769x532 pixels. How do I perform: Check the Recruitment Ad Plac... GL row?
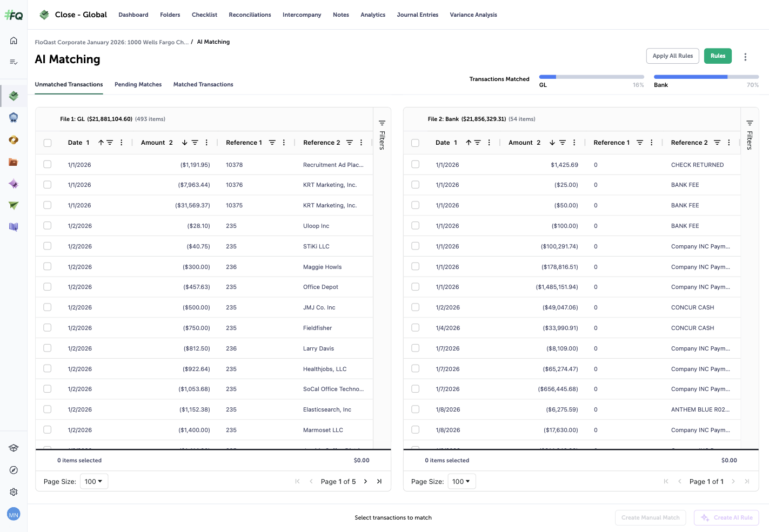pyautogui.click(x=48, y=164)
